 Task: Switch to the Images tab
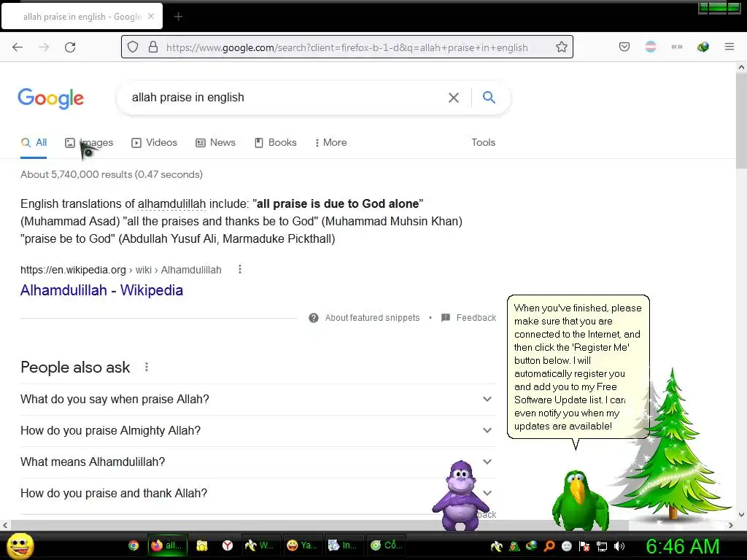(x=89, y=142)
